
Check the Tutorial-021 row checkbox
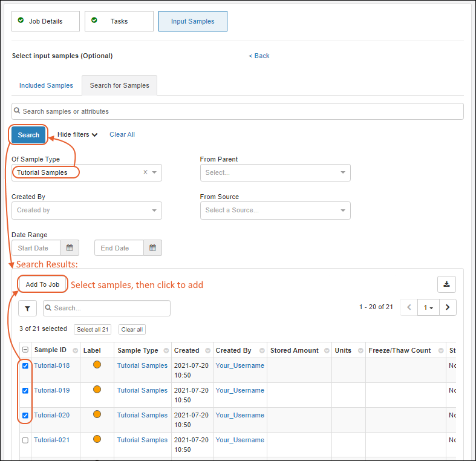[x=25, y=440]
